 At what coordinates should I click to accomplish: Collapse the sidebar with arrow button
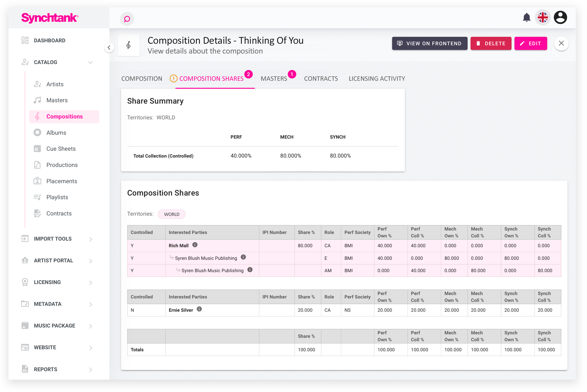(109, 48)
